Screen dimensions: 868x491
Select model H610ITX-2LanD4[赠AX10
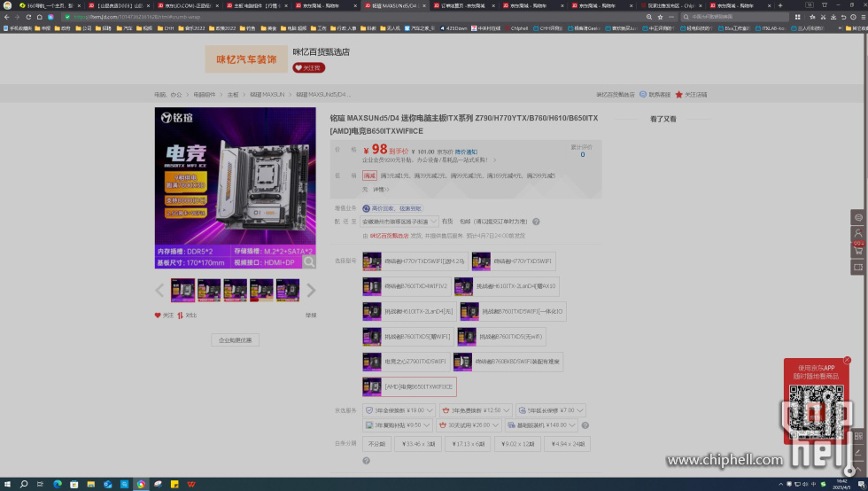[507, 286]
